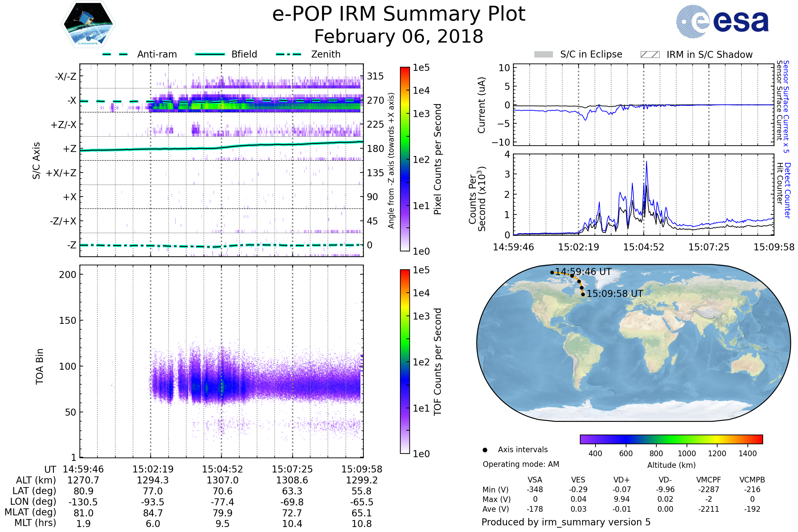Click the VMCPF column header
The width and height of the screenshot is (798, 532).
tap(709, 480)
